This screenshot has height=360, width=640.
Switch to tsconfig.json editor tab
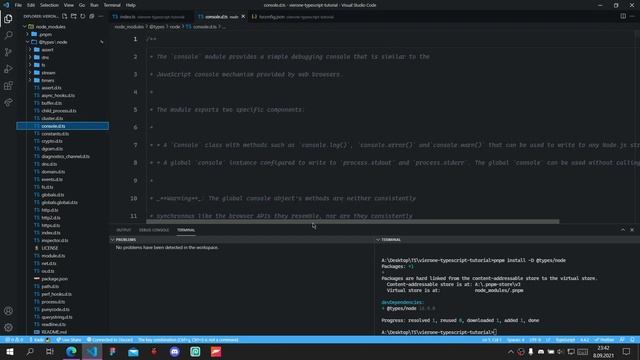(292, 17)
